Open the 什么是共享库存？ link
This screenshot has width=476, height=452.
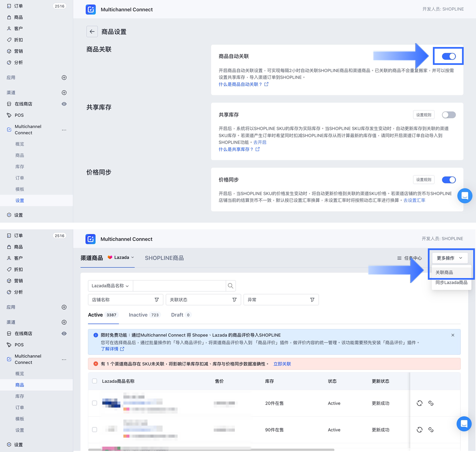point(239,149)
